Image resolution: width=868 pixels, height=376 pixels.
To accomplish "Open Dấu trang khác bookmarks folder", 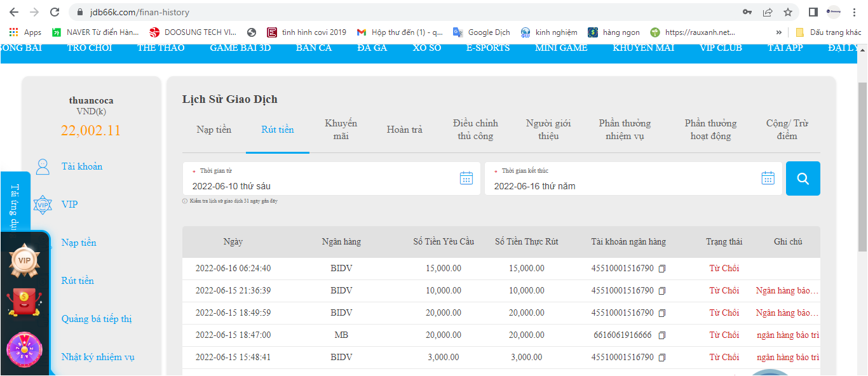I will 829,32.
